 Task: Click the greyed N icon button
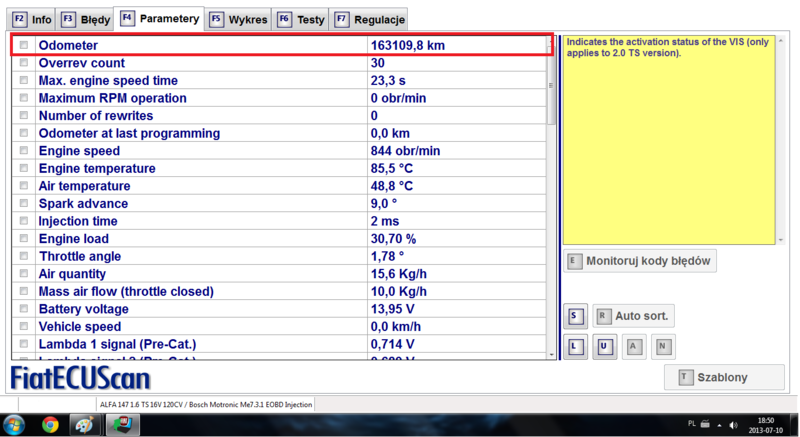(x=662, y=347)
